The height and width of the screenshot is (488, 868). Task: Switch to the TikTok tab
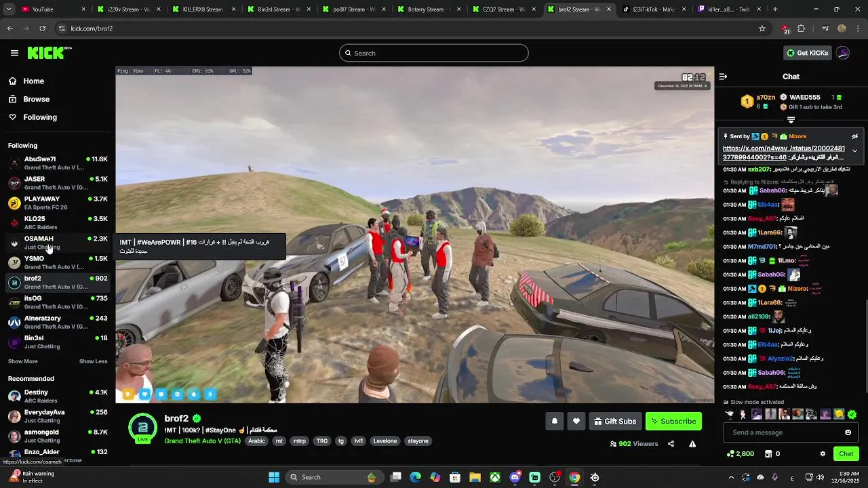point(654,9)
